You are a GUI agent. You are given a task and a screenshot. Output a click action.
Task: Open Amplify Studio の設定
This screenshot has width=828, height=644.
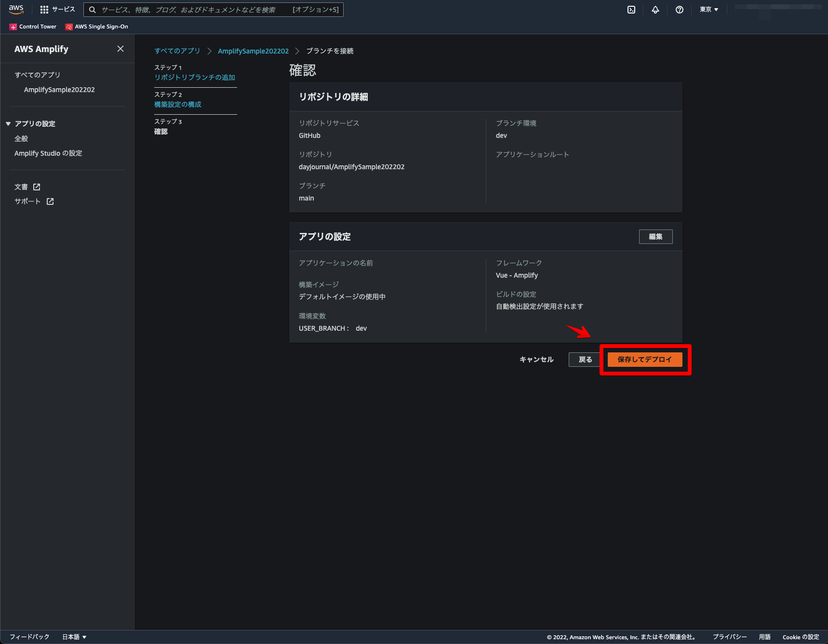48,153
